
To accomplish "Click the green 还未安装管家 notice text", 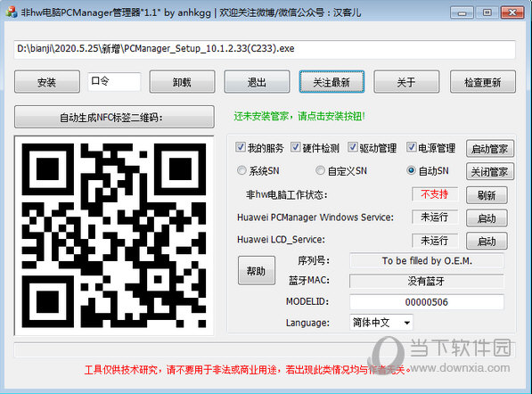I will point(299,117).
